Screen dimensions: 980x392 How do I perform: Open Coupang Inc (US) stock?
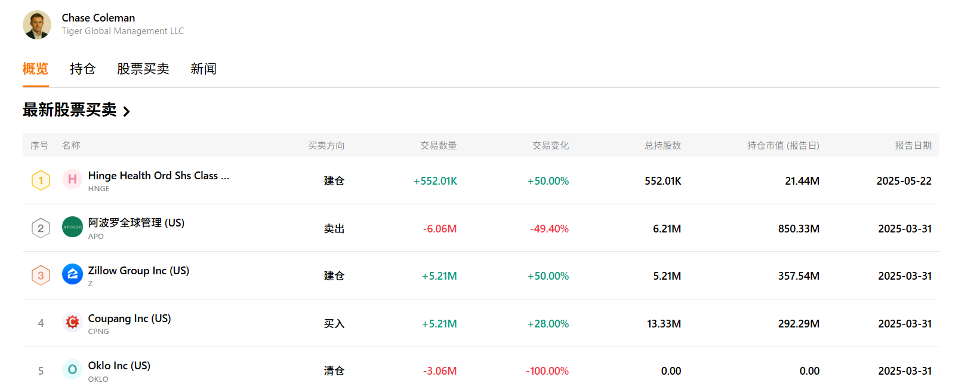[130, 318]
